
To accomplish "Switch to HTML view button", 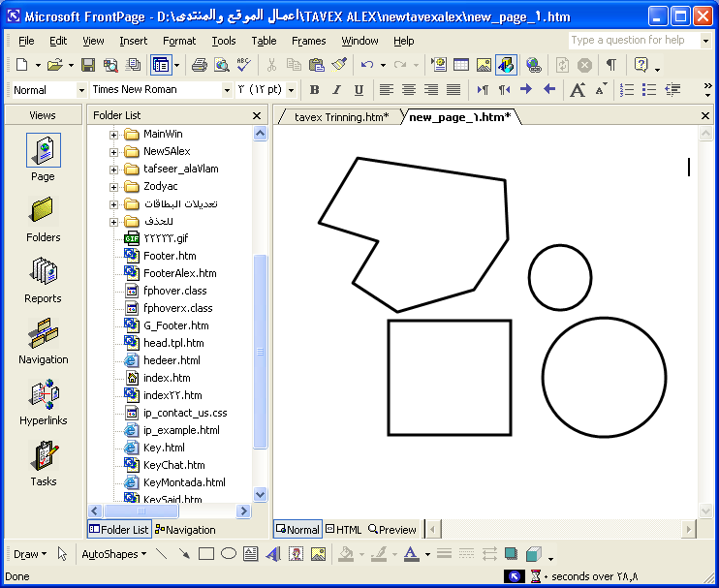I will 344,530.
